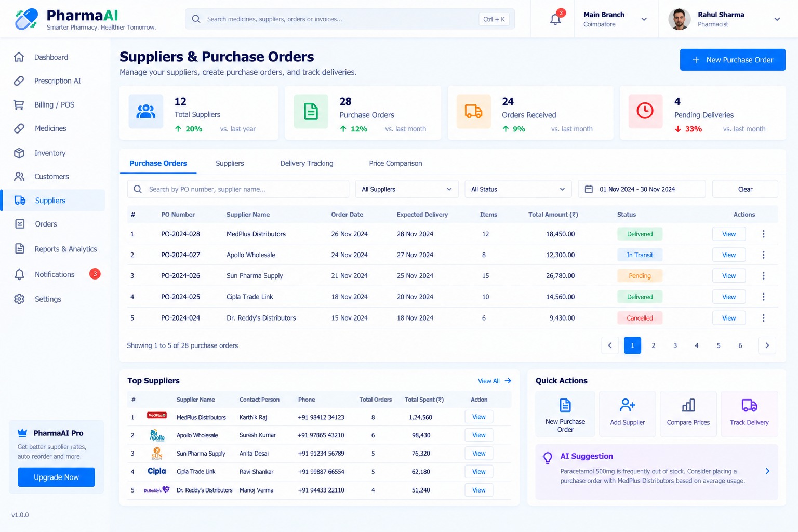Expand the AI Suggestion arrow
The width and height of the screenshot is (798, 532).
768,471
